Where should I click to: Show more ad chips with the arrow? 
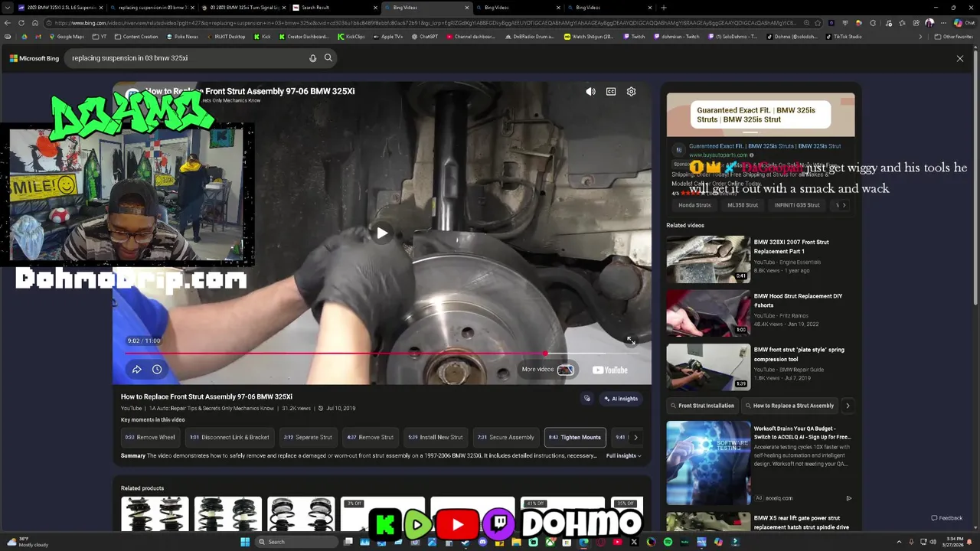(x=844, y=205)
